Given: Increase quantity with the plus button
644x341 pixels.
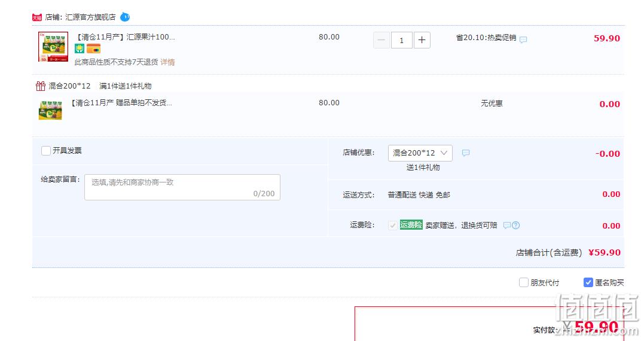Looking at the screenshot, I should (422, 40).
